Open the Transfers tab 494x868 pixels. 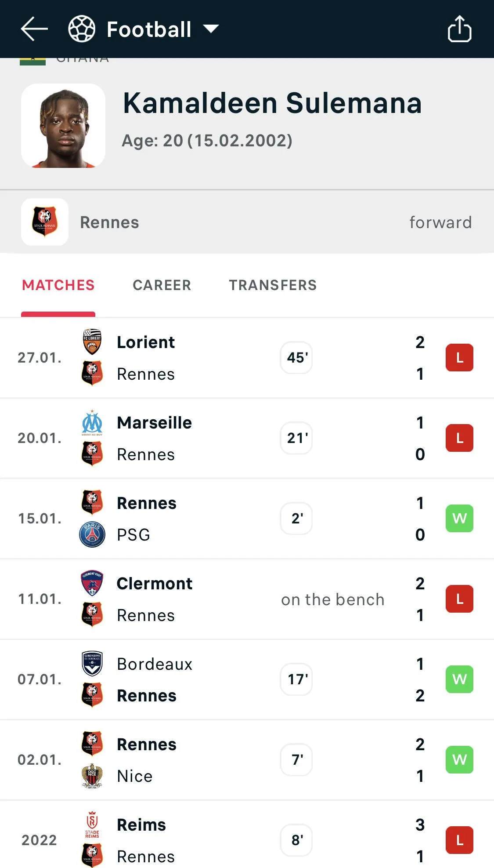click(273, 285)
